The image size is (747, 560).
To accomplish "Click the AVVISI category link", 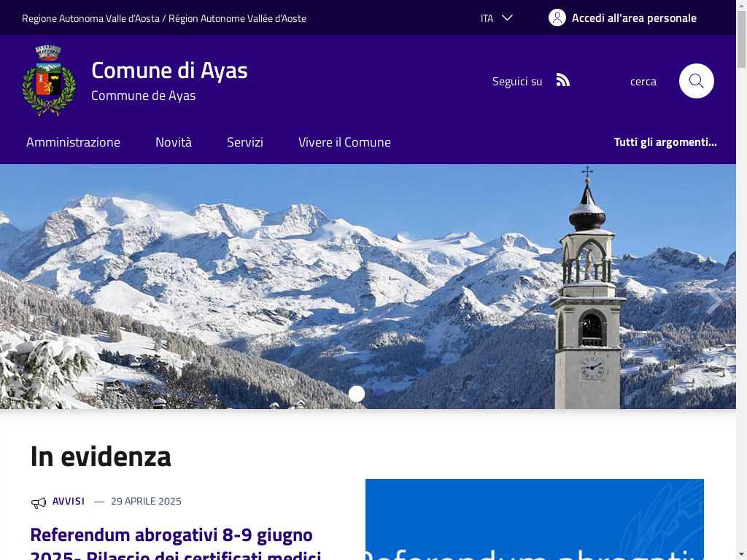I will pos(69,501).
